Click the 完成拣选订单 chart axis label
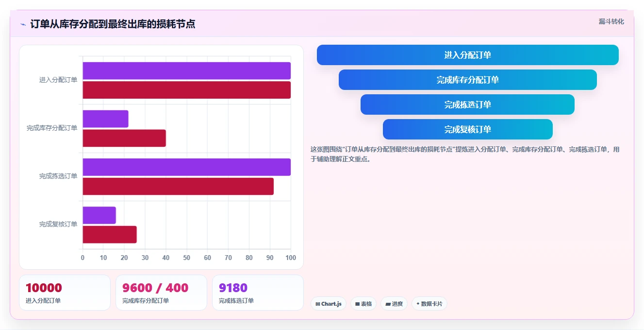The image size is (644, 330). (58, 176)
